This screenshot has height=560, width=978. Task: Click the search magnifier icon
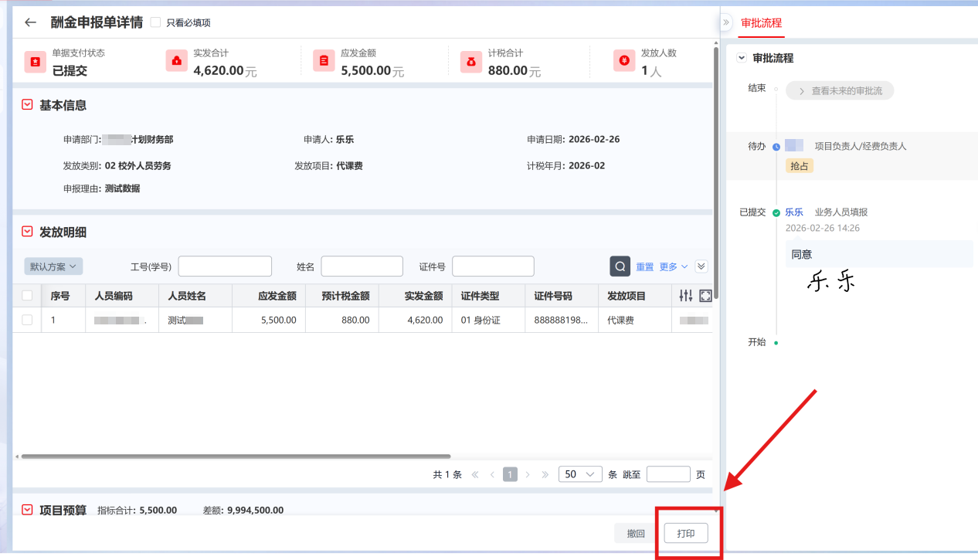[x=620, y=266]
